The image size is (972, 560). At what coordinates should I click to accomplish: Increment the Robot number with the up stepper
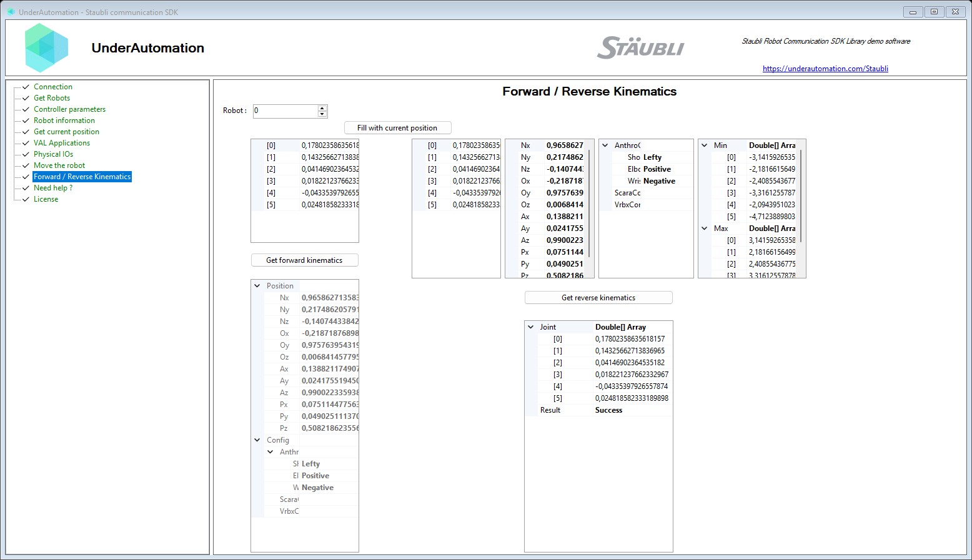pyautogui.click(x=322, y=107)
